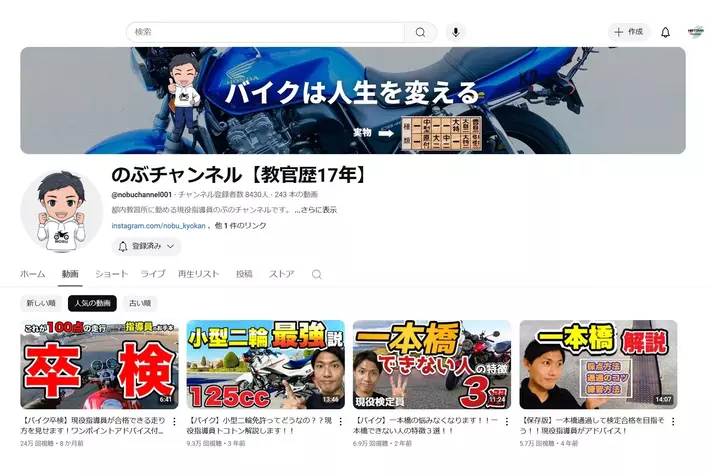Expand the 登録済み subscription dropdown
Screen dimensions: 710x474
point(147,246)
